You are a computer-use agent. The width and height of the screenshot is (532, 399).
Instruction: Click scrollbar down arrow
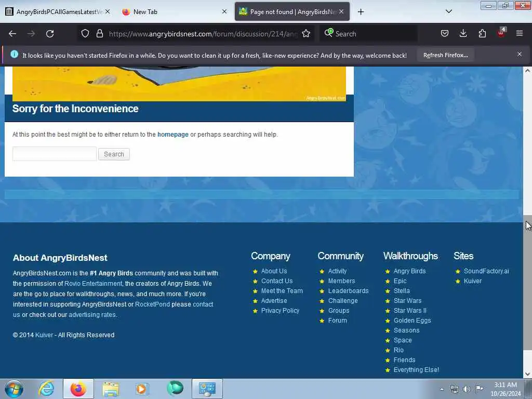527,374
